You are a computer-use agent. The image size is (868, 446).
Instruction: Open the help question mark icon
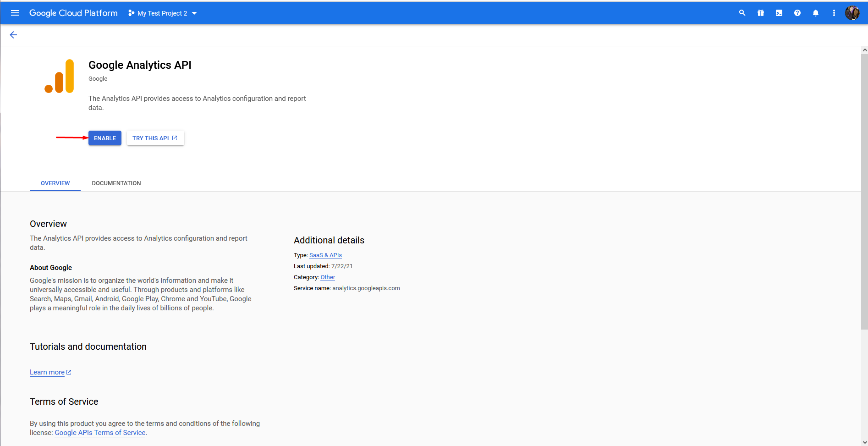(797, 13)
